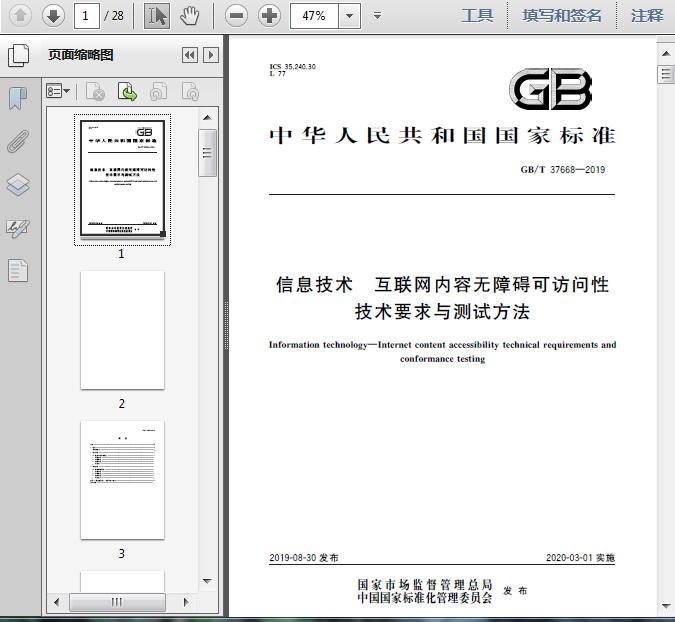Click thumbnail pane scroll up arrow
675x622 pixels.
[207, 118]
